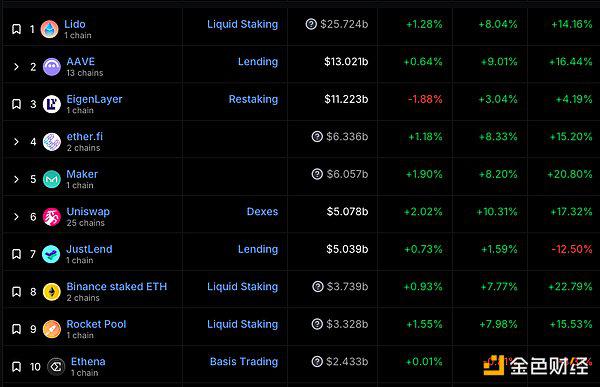Click question mark icon beside Lido TVL

(x=311, y=24)
